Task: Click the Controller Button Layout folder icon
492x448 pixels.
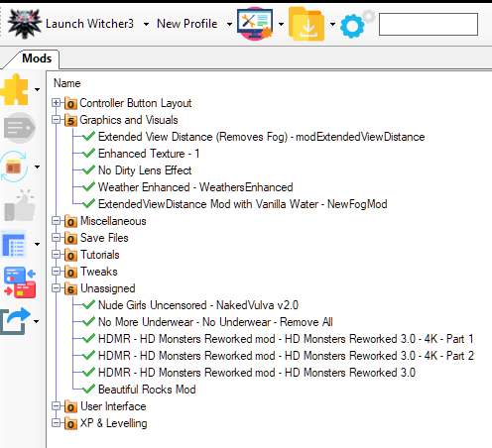Action: tap(70, 103)
